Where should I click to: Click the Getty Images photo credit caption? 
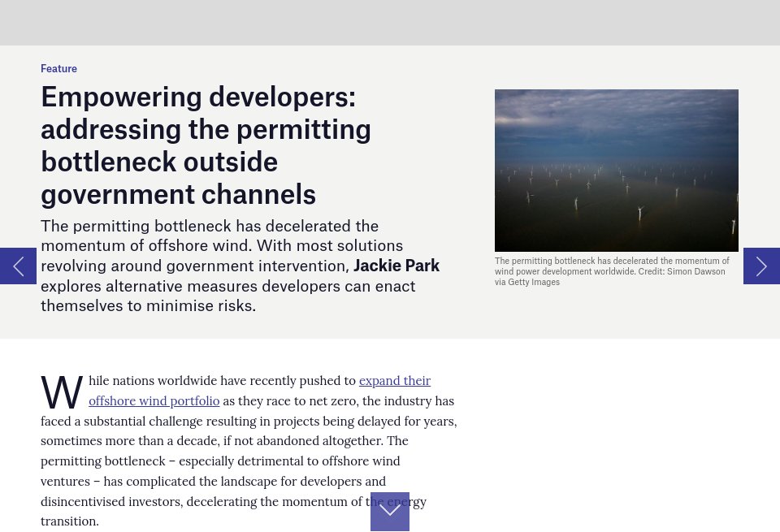click(612, 271)
